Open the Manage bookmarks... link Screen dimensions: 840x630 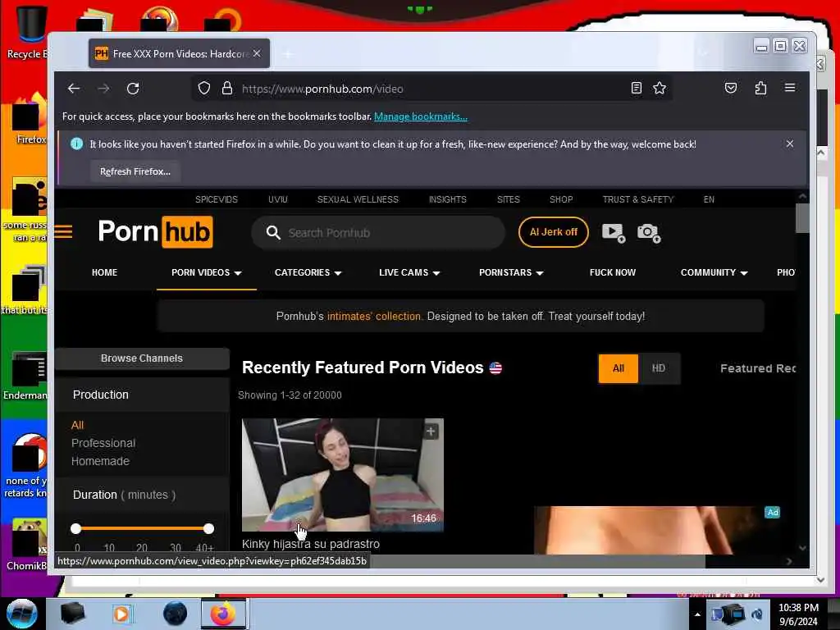point(421,116)
